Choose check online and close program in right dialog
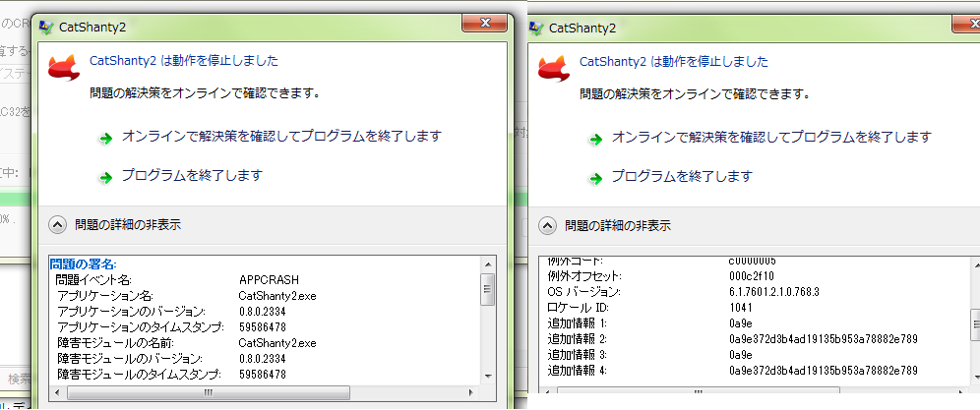The height and width of the screenshot is (410, 980). tap(771, 137)
